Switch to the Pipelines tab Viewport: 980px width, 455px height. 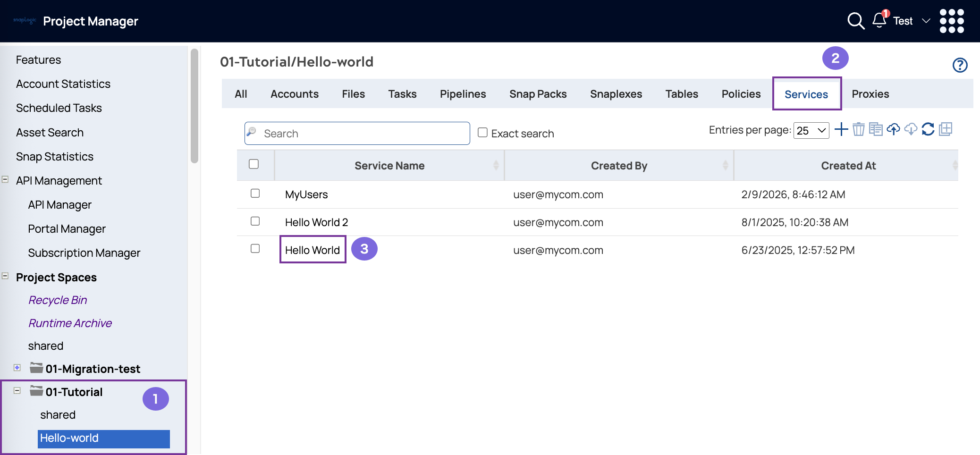463,94
